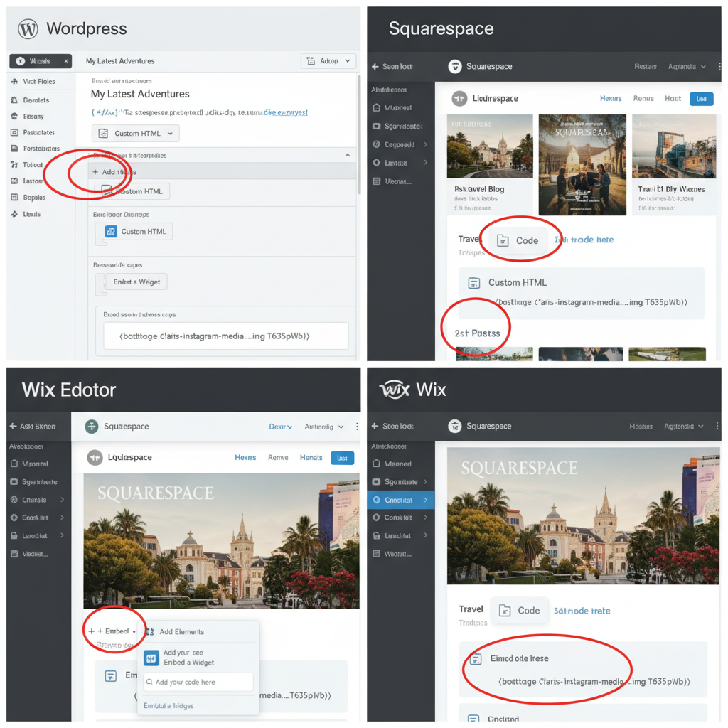This screenshot has width=728, height=728.
Task: Follow the "Embtul a hidges" link in Add Elements popup
Action: (168, 706)
